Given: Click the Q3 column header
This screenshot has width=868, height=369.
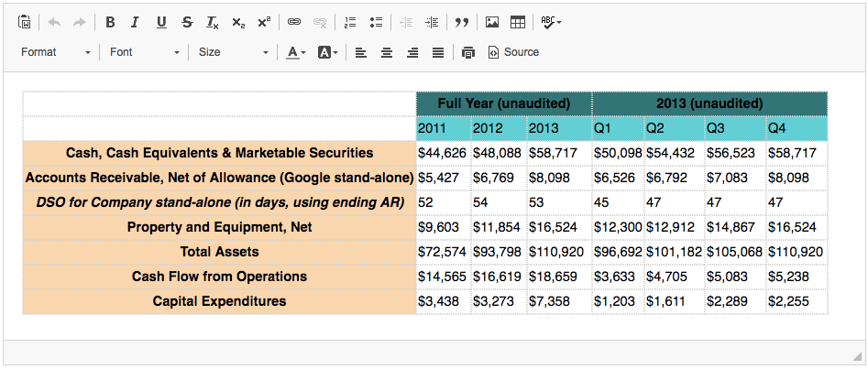Looking at the screenshot, I should [x=735, y=128].
